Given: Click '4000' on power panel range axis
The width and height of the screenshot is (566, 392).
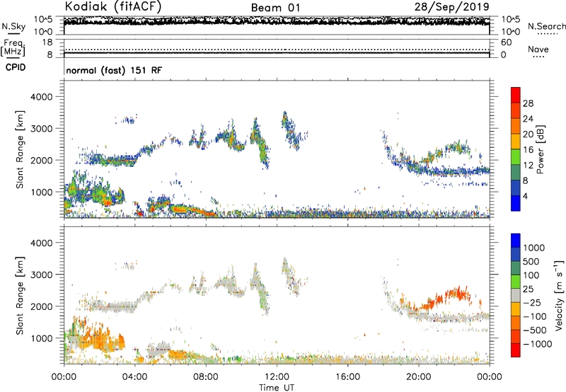Looking at the screenshot, I should click(x=41, y=97).
